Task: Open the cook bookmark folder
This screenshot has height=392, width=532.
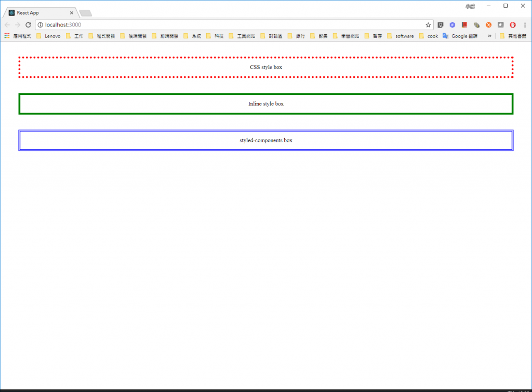Action: [x=429, y=36]
